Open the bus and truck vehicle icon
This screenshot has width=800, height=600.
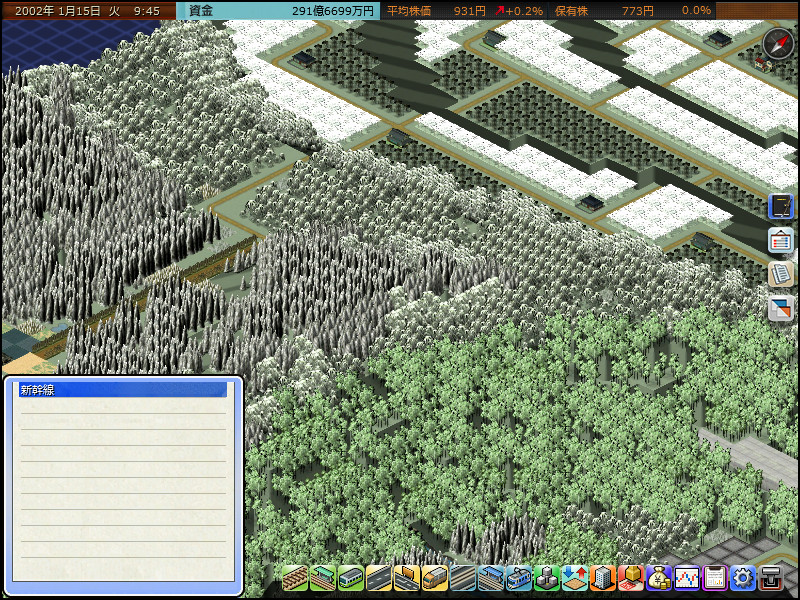tap(435, 578)
